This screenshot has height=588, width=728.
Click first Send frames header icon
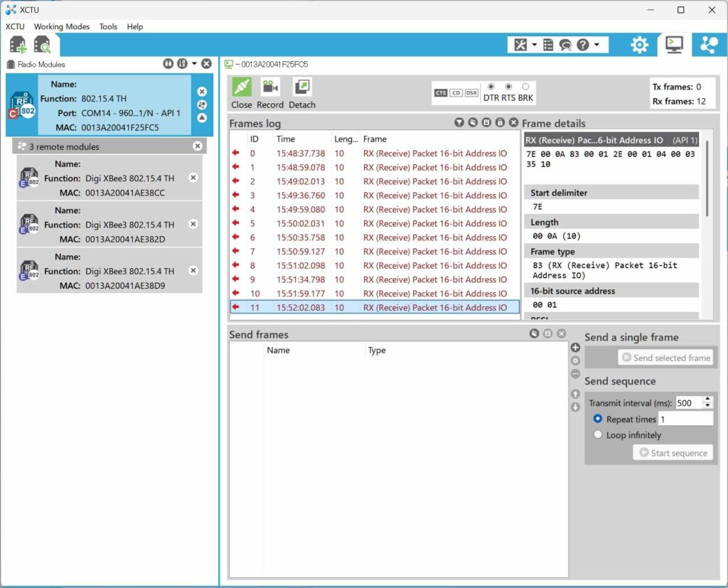pyautogui.click(x=535, y=333)
